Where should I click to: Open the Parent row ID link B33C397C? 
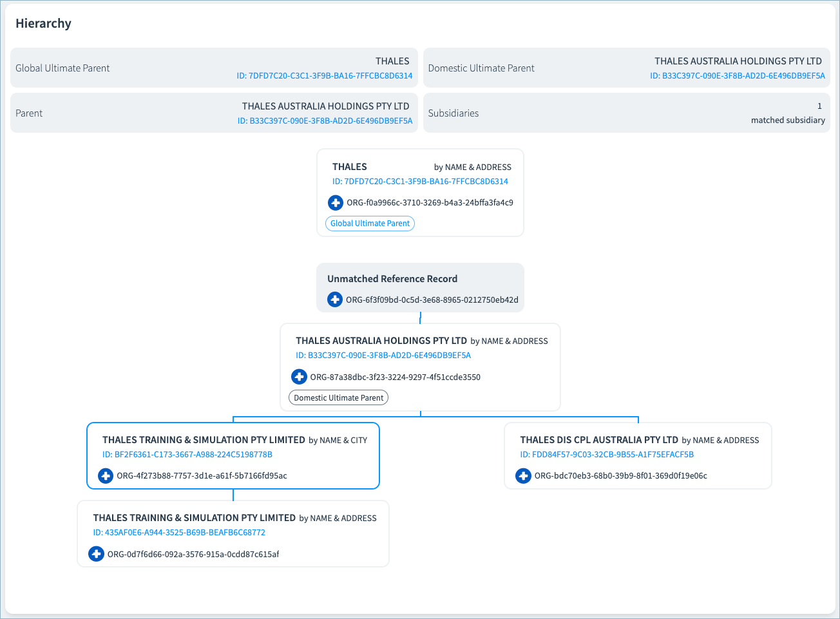pyautogui.click(x=325, y=120)
